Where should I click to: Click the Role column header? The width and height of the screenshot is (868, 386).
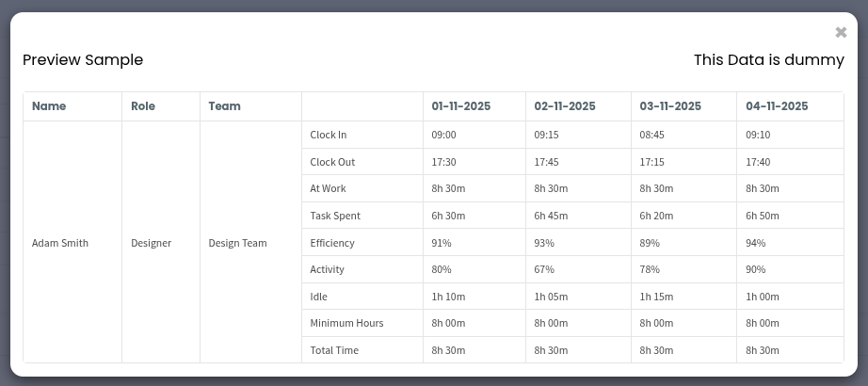pyautogui.click(x=142, y=106)
